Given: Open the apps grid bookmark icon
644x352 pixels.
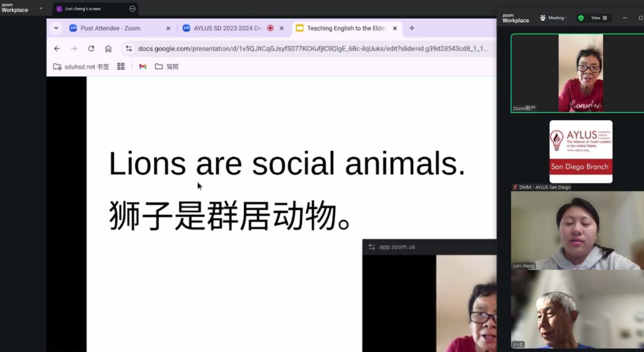Looking at the screenshot, I should pyautogui.click(x=121, y=67).
